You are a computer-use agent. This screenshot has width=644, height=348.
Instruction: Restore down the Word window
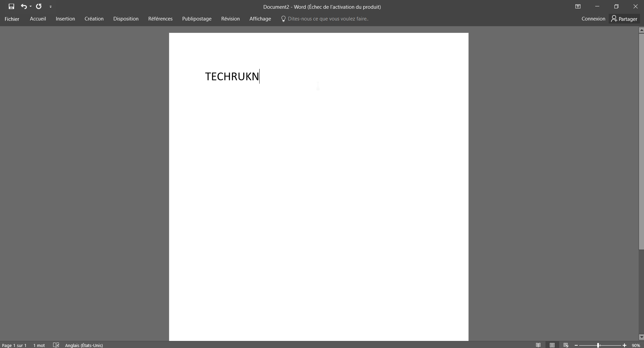point(616,6)
